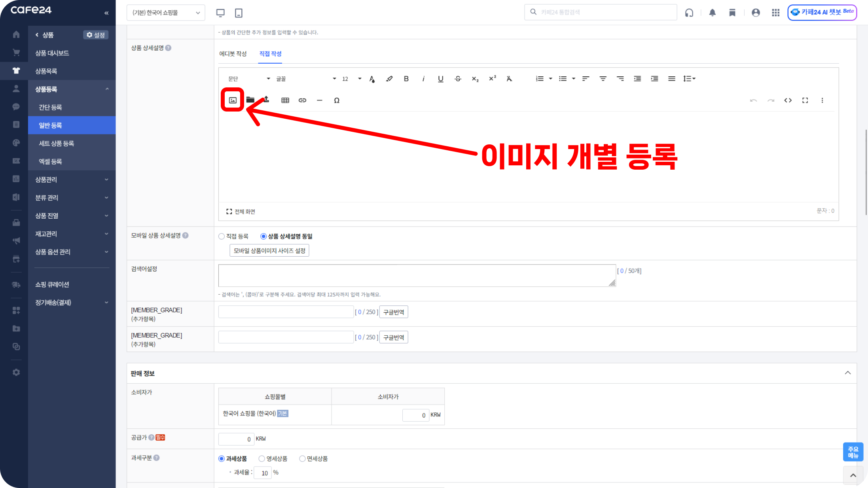Insert a table in the editor
Image resolution: width=868 pixels, height=488 pixels.
[x=285, y=100]
